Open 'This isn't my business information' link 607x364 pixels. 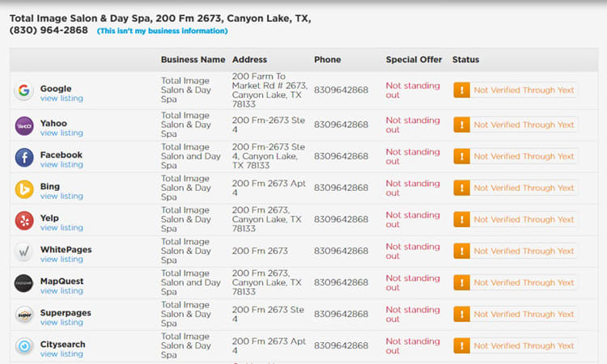click(x=162, y=31)
